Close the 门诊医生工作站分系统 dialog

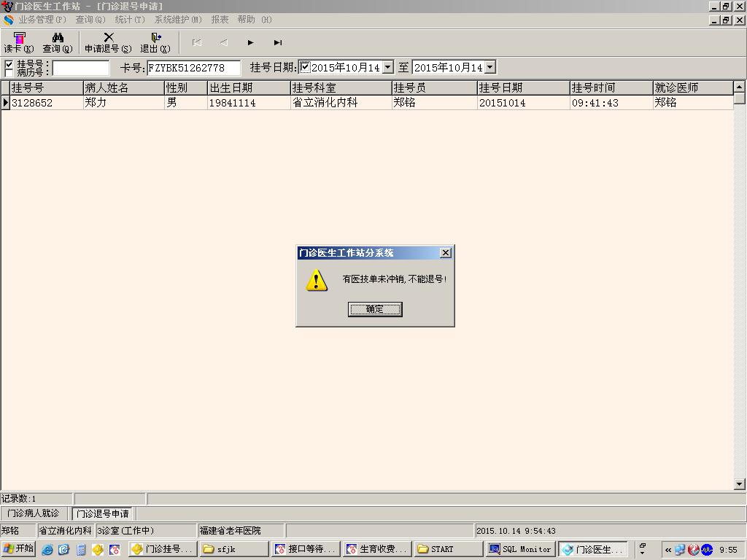pos(446,253)
